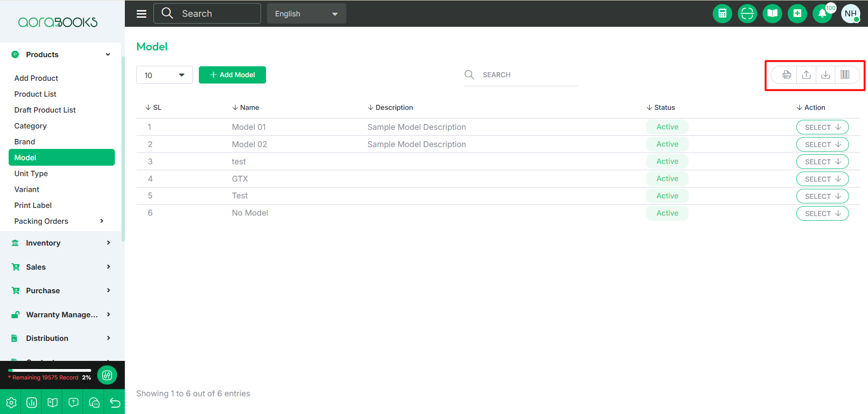Open SELECT button for Model 02 row
The width and height of the screenshot is (868, 414).
tap(822, 144)
